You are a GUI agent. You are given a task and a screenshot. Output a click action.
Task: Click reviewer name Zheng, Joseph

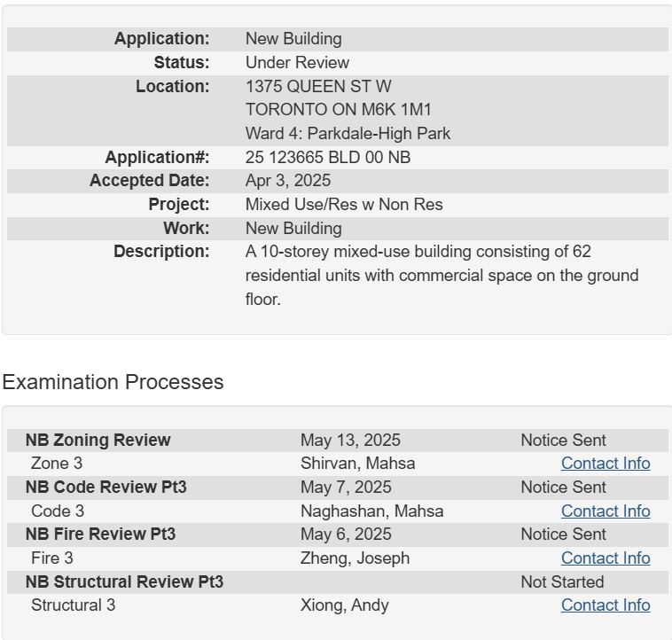tap(355, 558)
